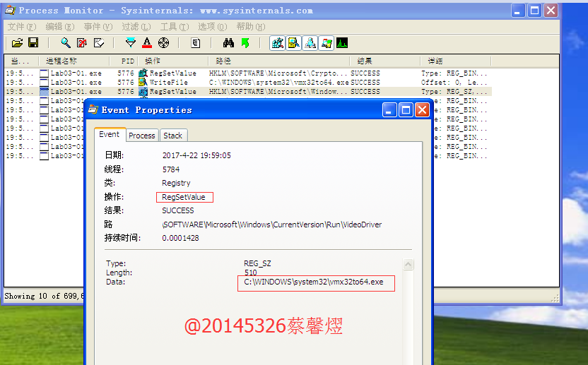Click the data box scrollbar up arrow

pos(408,265)
